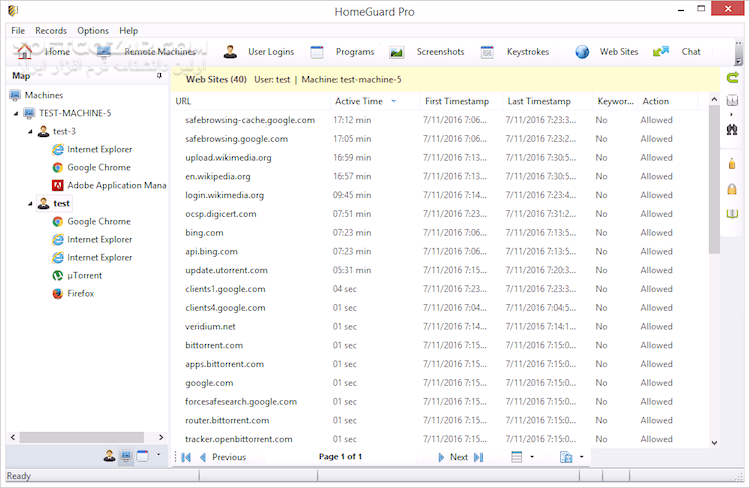Show User Logins records
Image resolution: width=750 pixels, height=488 pixels.
pyautogui.click(x=259, y=52)
